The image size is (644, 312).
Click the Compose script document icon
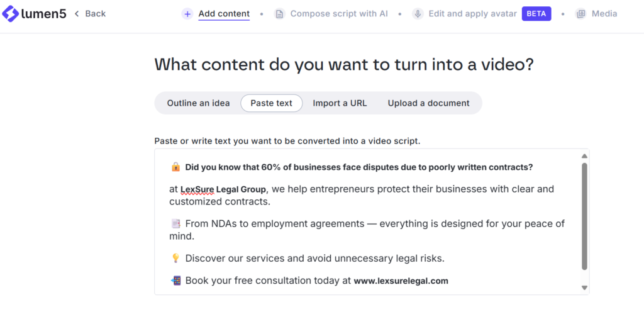point(280,14)
